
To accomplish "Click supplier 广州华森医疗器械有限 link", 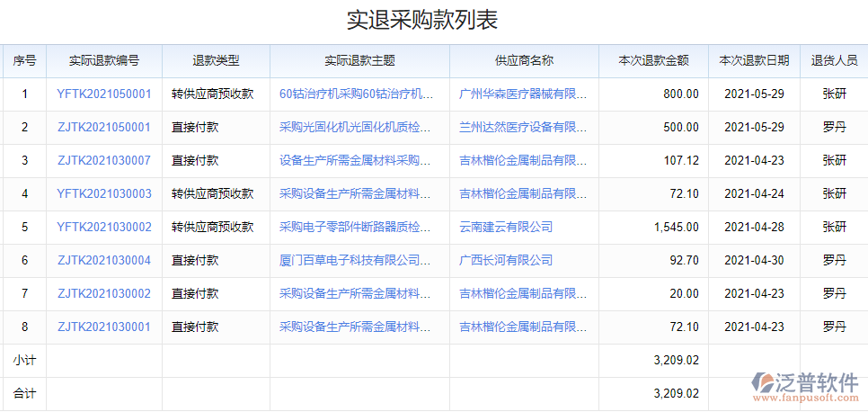I will click(x=523, y=94).
